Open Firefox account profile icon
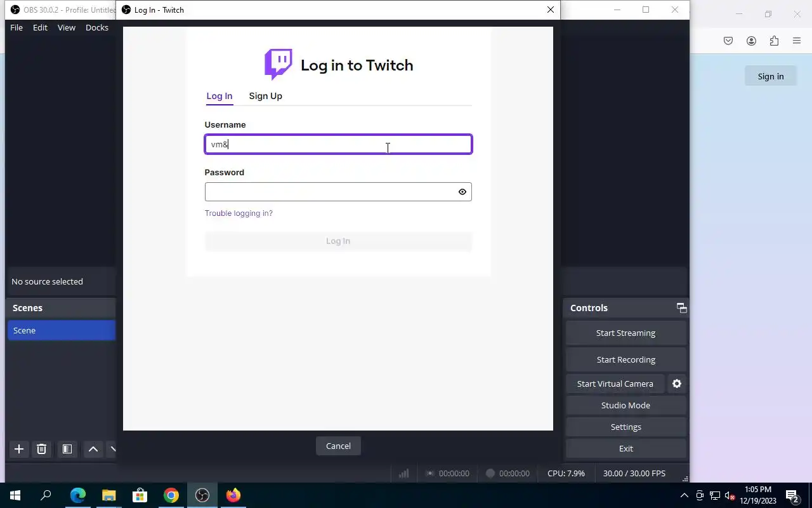Screen dimensions: 812x508 point(751,41)
